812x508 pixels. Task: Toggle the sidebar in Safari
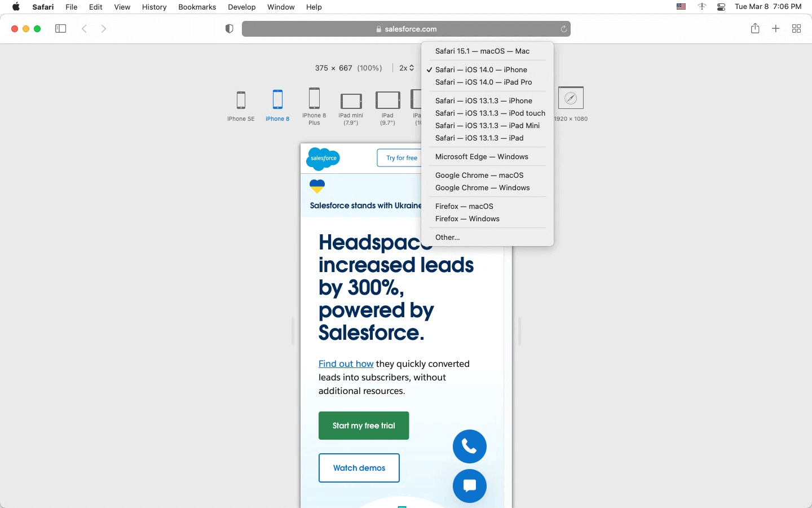pyautogui.click(x=60, y=28)
